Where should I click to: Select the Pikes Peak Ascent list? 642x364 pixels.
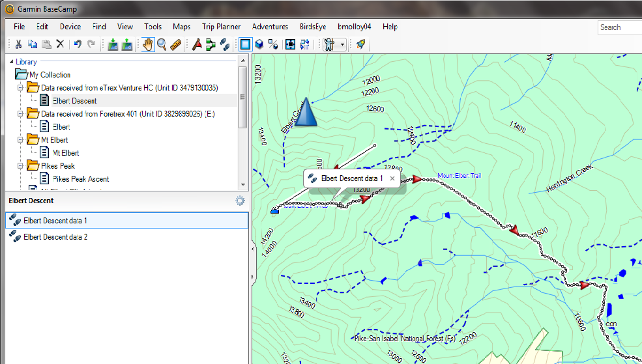click(81, 179)
